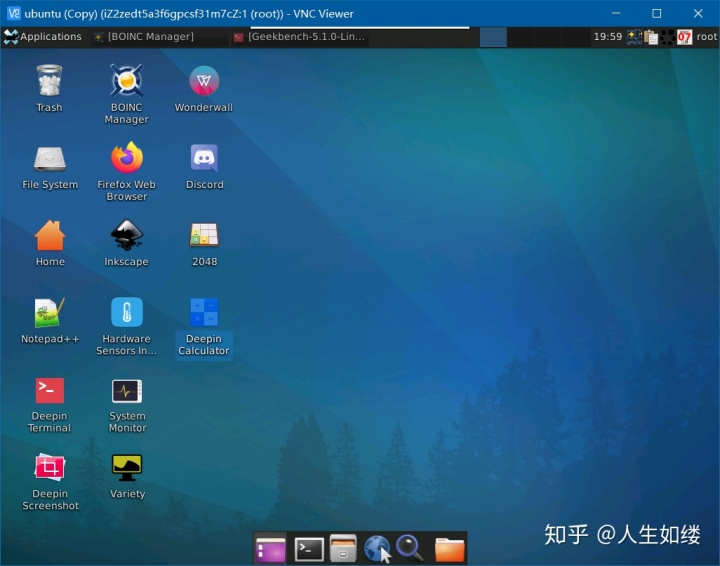
Task: Open the Home folder icon
Action: pyautogui.click(x=50, y=235)
